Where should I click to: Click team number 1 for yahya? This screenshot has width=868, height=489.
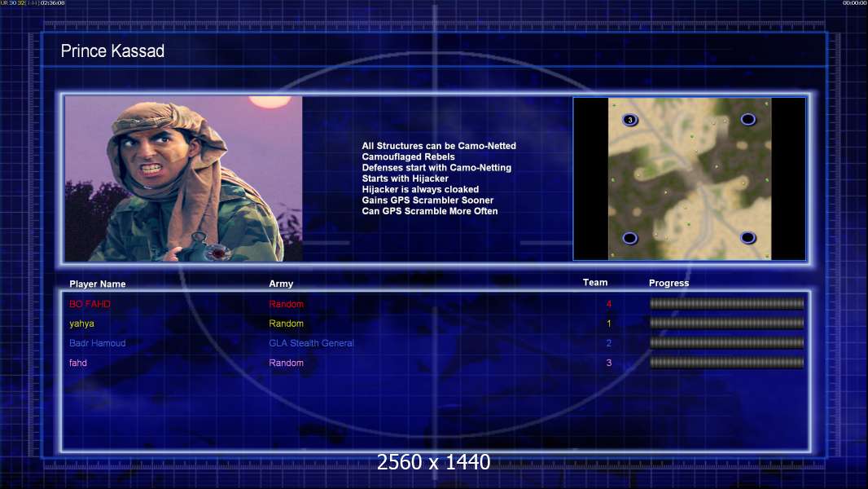tap(609, 324)
